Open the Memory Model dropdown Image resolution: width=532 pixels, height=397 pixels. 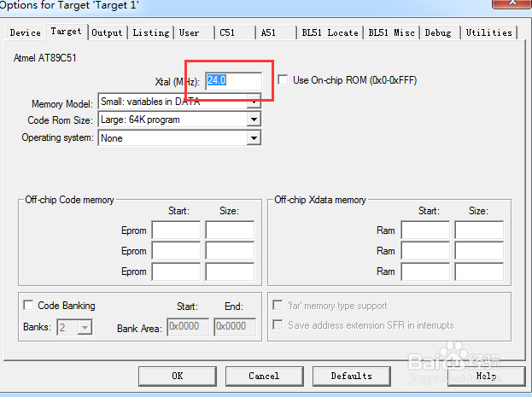point(179,102)
